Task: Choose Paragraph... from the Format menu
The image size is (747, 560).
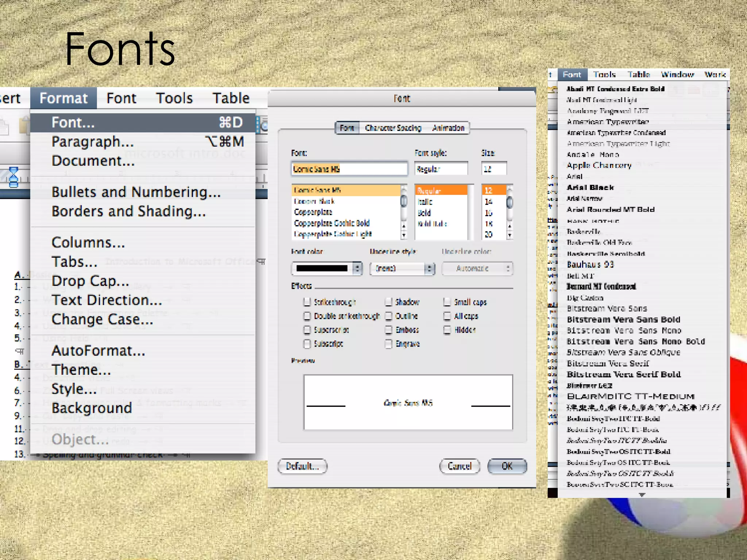Action: [x=143, y=141]
